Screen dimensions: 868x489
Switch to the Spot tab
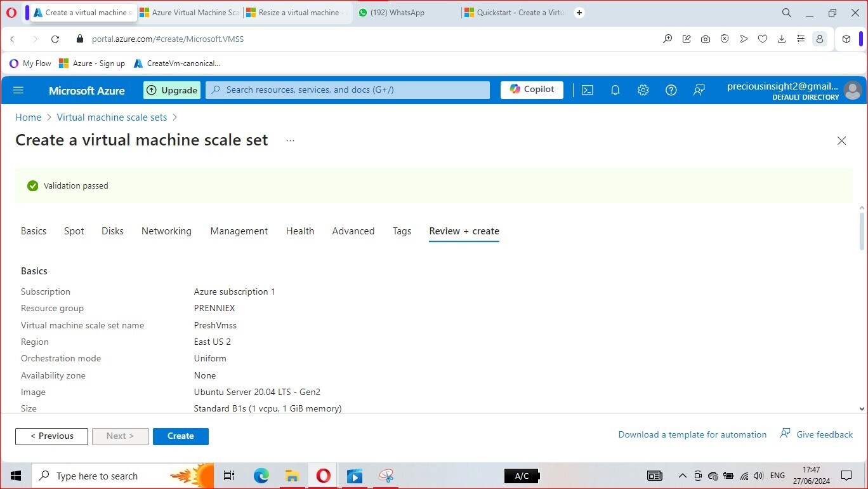74,231
